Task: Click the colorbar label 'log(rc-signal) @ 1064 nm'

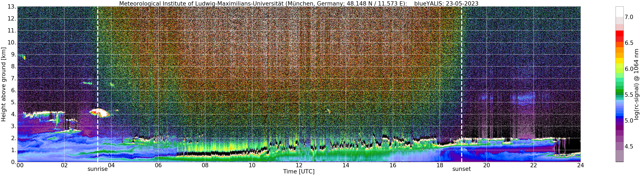Action: pos(637,84)
